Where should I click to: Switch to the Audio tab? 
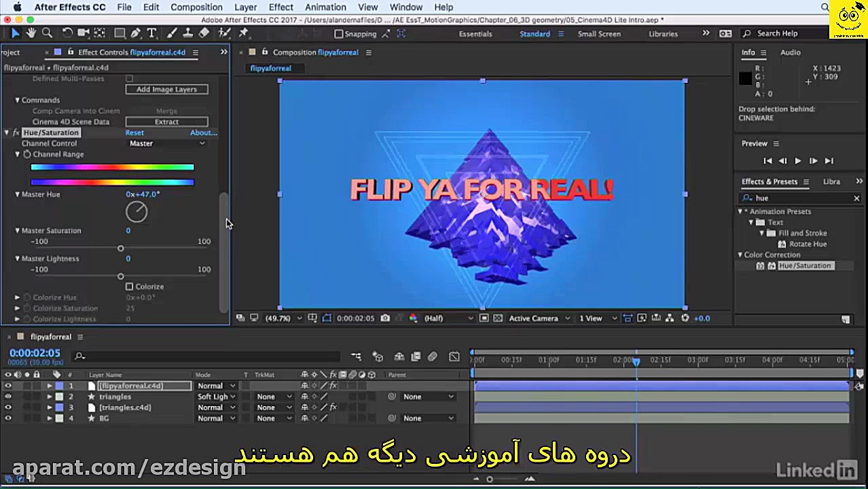tap(789, 52)
